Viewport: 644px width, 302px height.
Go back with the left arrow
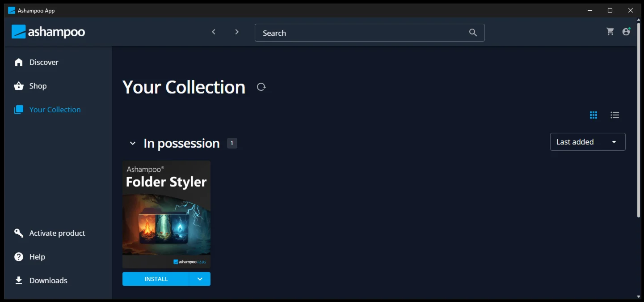click(214, 32)
